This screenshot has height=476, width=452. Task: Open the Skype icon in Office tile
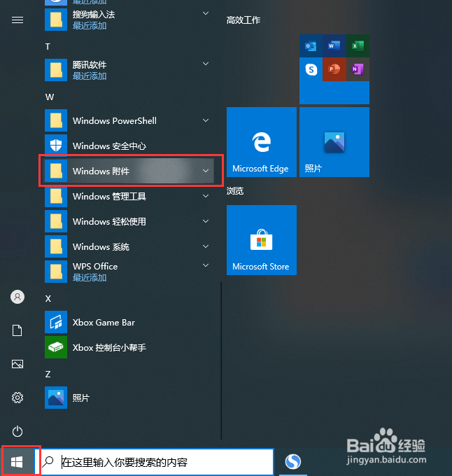(311, 69)
